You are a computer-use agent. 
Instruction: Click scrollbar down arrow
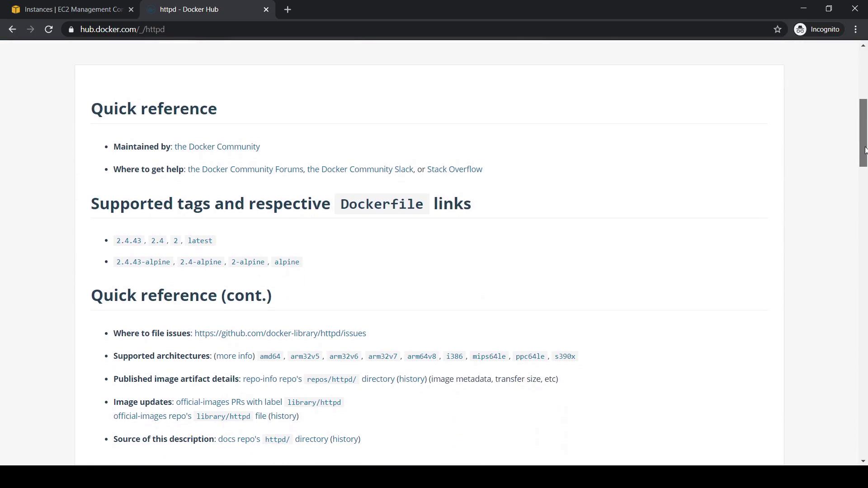(x=863, y=461)
